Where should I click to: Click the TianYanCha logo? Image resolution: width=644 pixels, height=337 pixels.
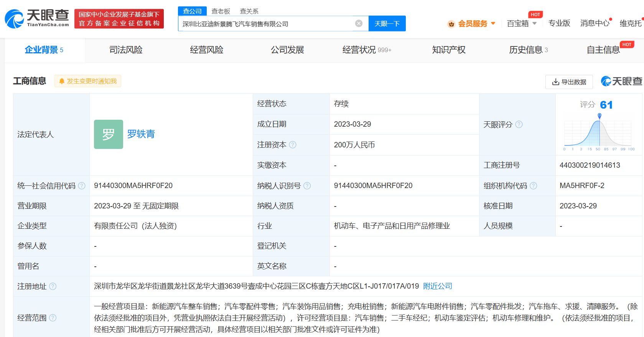click(37, 18)
